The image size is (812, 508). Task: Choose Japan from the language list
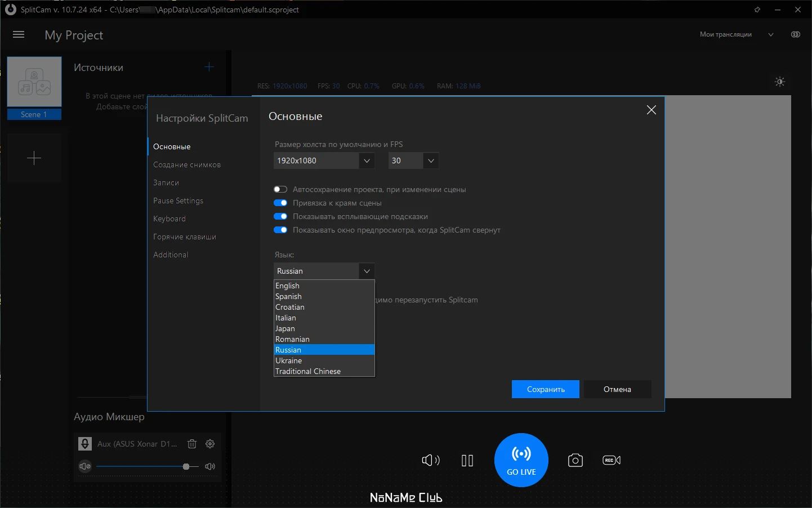pos(324,328)
